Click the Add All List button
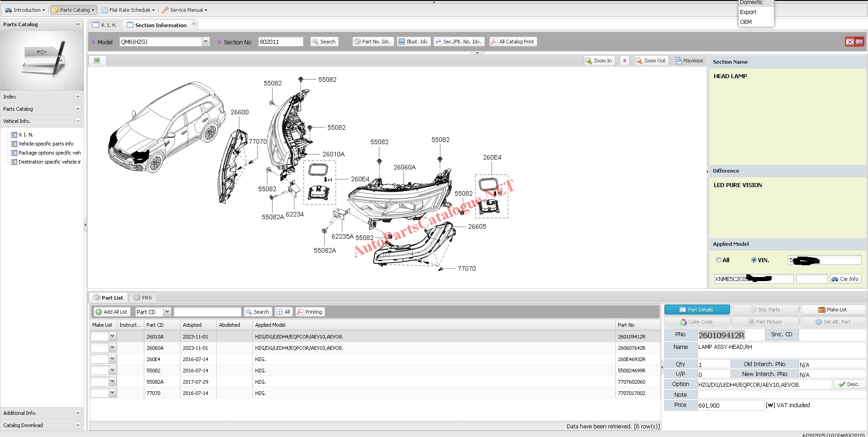The image size is (868, 437). 112,312
